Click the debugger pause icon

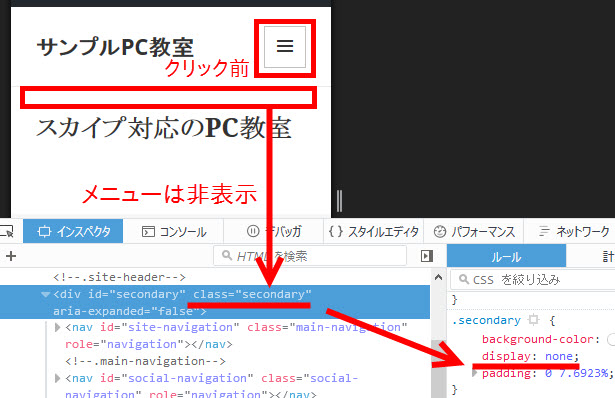pos(253,231)
